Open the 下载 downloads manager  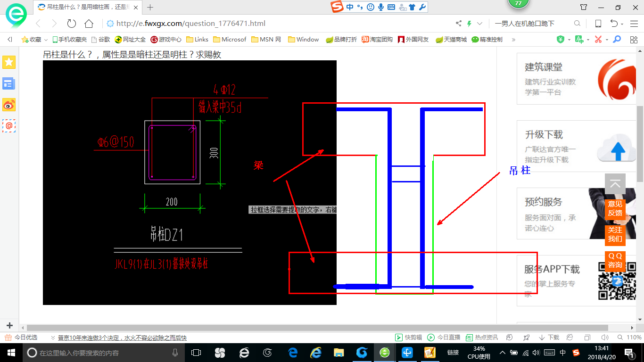pos(549,337)
